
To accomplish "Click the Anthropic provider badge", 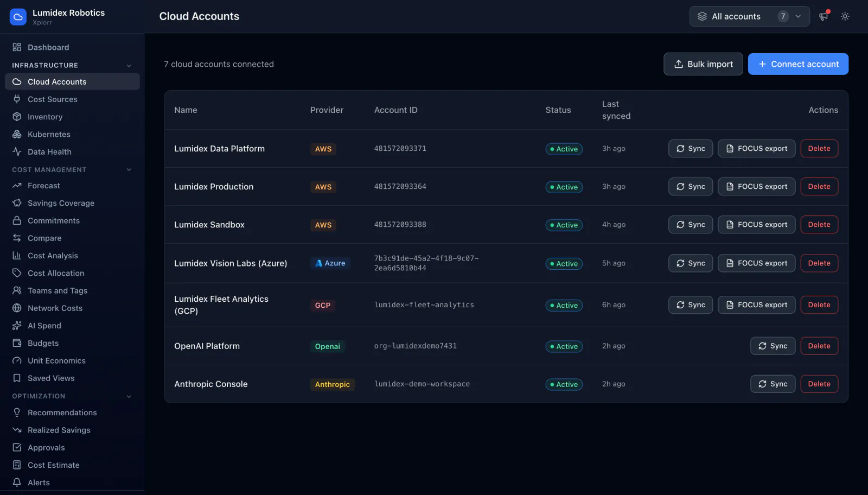I will 333,384.
